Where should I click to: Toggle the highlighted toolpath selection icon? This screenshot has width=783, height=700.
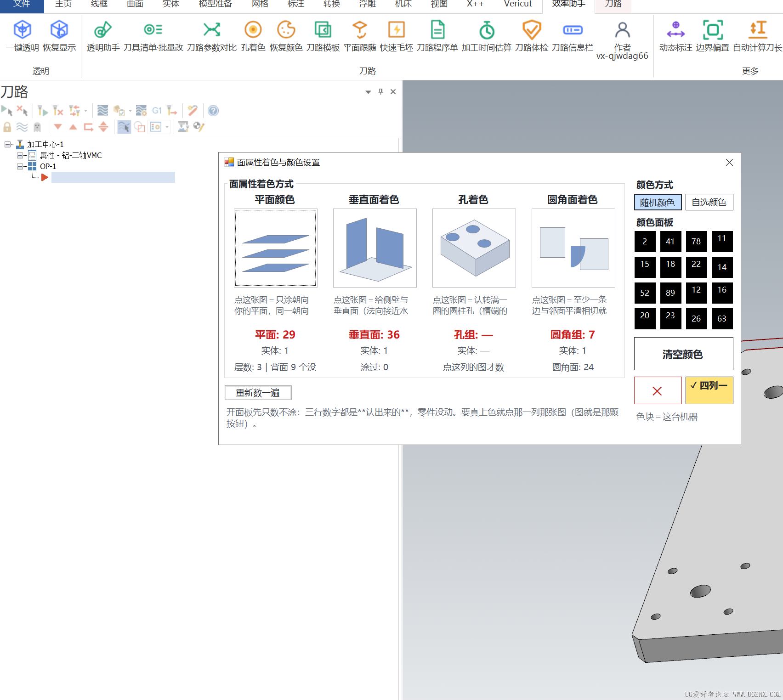click(124, 127)
